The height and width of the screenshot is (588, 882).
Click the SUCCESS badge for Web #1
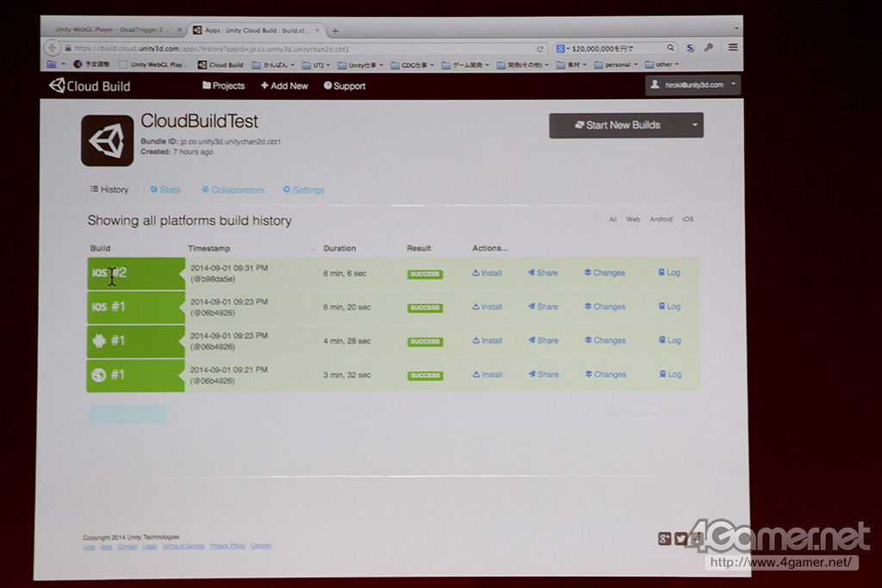point(425,375)
